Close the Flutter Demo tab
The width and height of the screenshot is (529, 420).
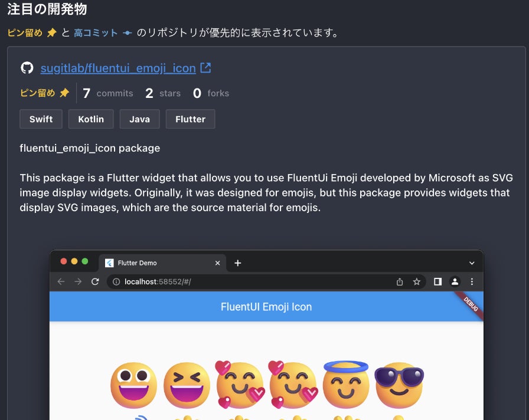(x=218, y=263)
